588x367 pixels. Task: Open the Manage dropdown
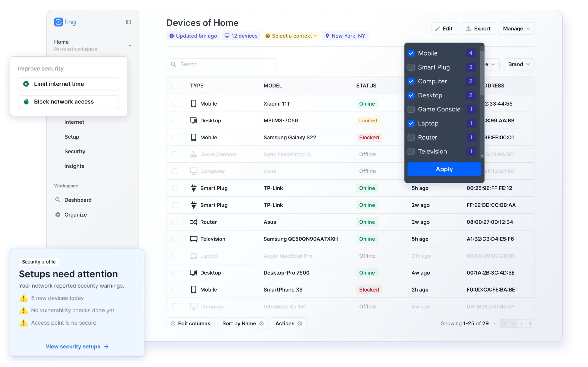click(516, 28)
